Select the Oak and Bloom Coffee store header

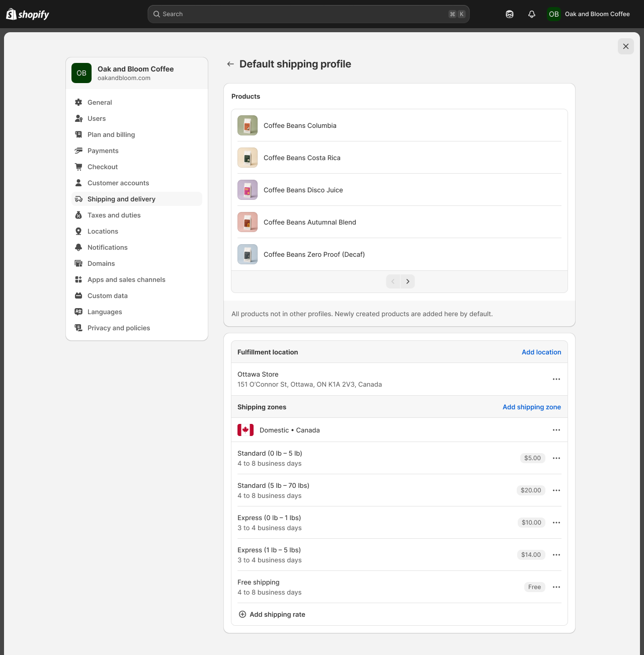137,73
